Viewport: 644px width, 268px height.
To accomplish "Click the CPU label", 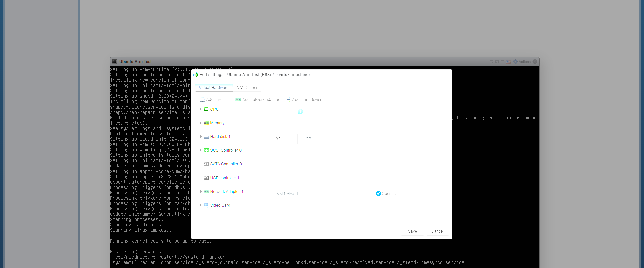I will coord(214,109).
